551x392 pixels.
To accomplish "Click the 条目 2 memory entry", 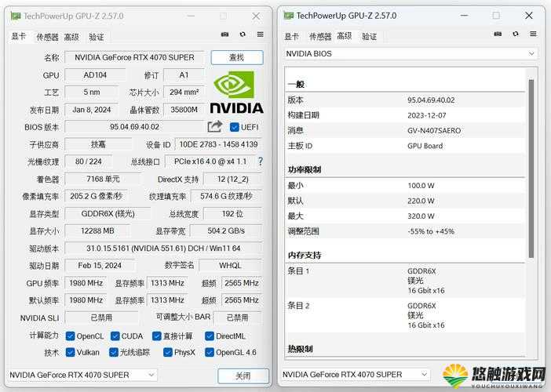I will 406,315.
